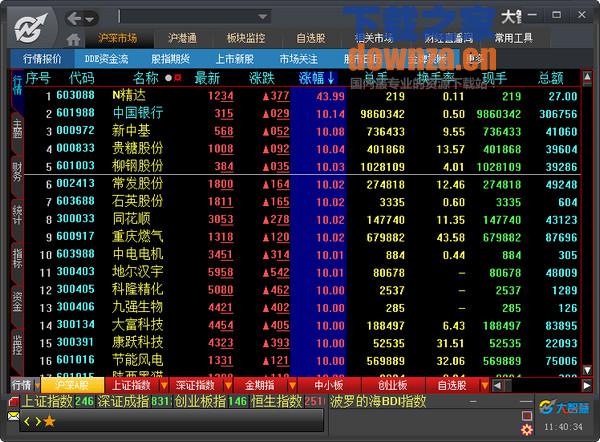
Task: Click the gray dot icon beside 名称
Action: point(168,78)
